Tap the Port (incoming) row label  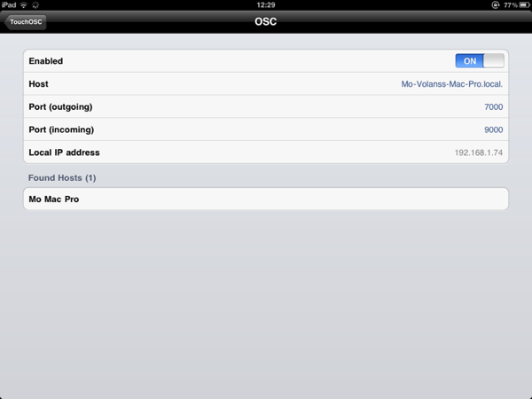coord(61,130)
